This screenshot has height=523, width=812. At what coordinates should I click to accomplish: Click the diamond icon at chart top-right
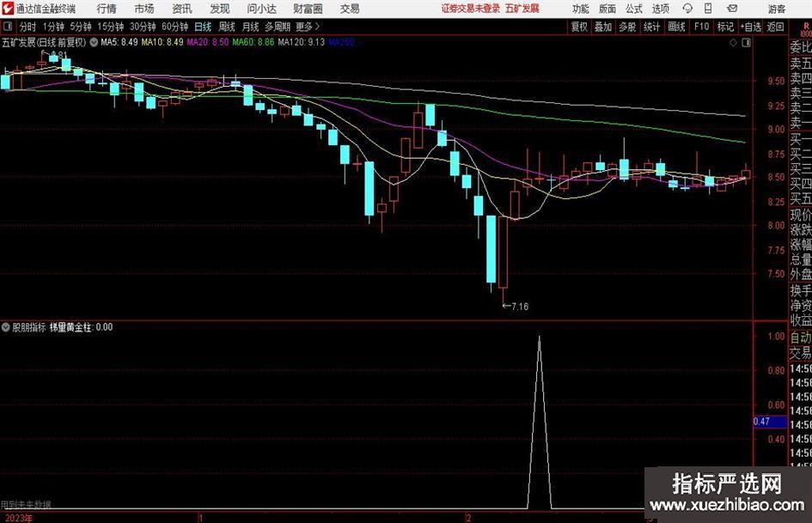coord(733,43)
